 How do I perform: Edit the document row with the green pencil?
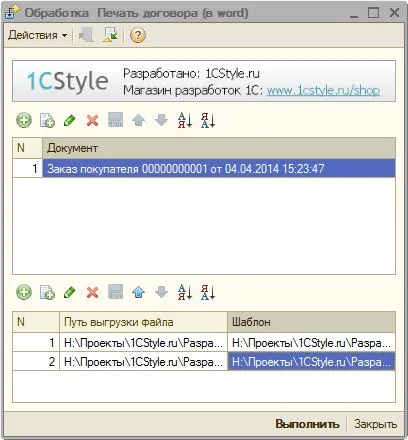70,120
